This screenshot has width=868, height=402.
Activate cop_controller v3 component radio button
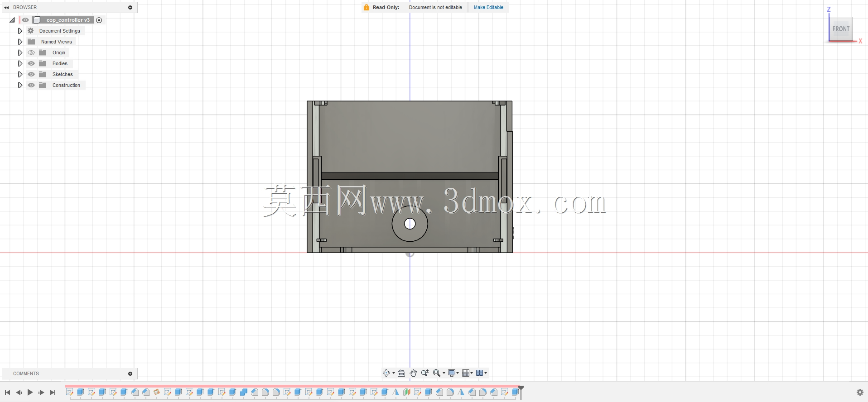(x=99, y=20)
